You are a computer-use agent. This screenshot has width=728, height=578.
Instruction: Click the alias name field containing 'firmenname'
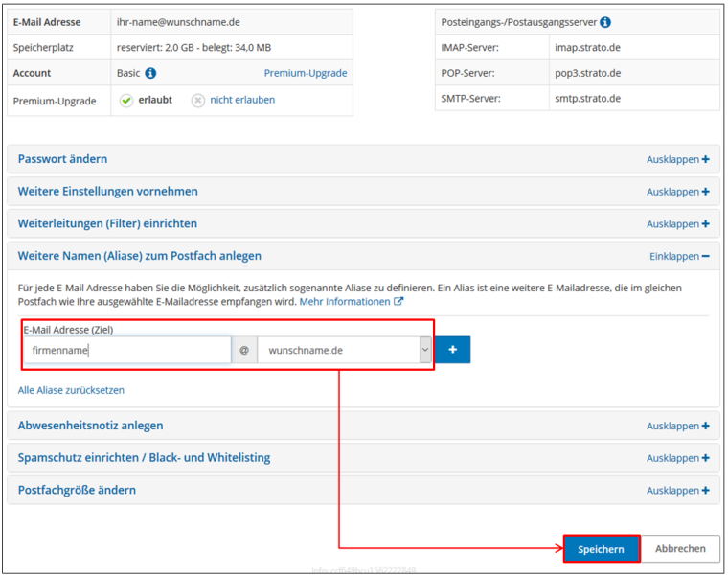[127, 351]
